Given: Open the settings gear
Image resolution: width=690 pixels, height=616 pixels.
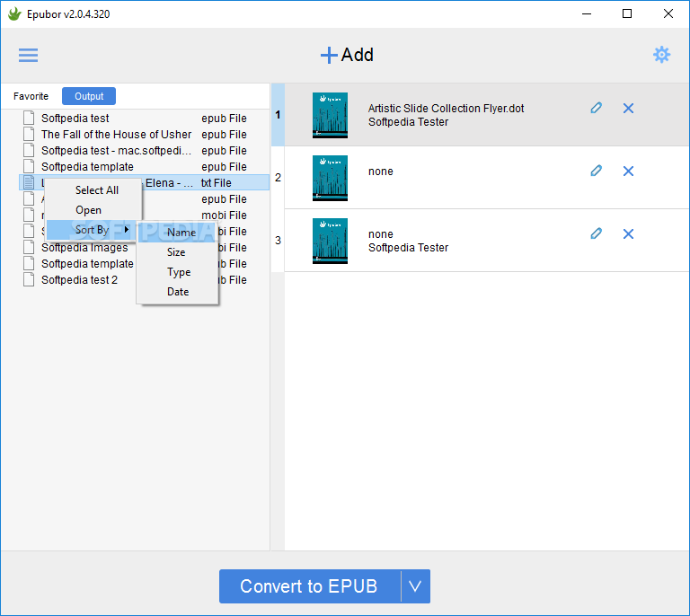Looking at the screenshot, I should point(661,55).
